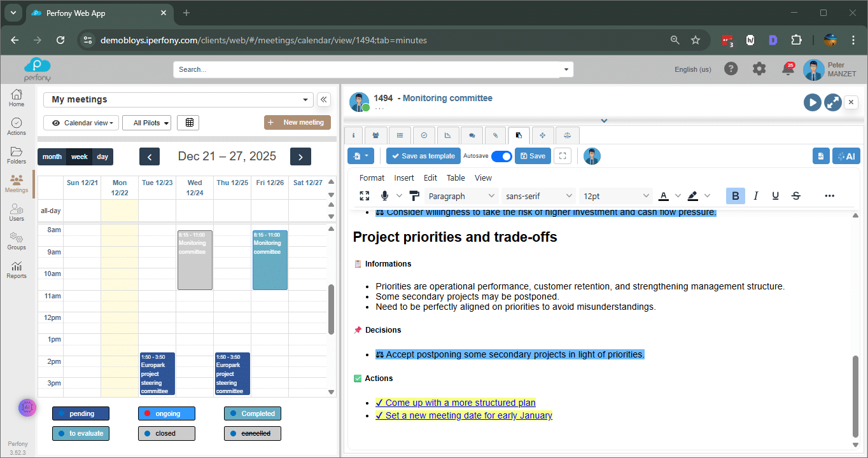
Task: Click the New meeting button
Action: click(x=297, y=122)
